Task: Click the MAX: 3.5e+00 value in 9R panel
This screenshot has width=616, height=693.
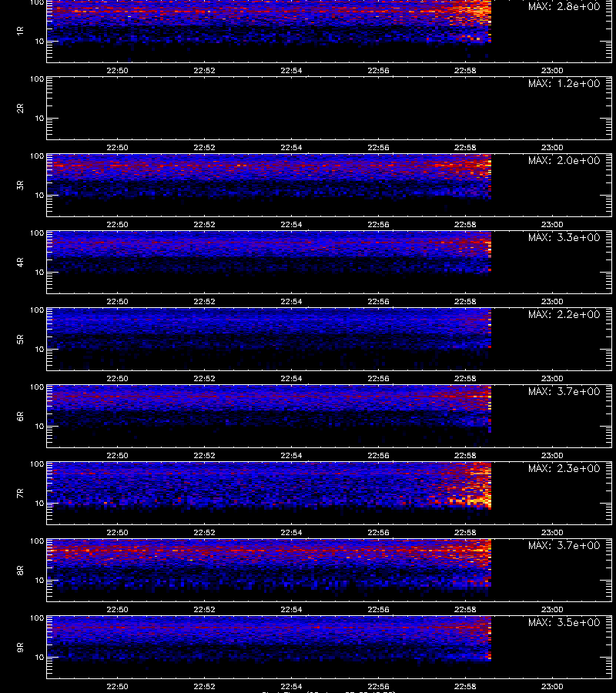Action: (564, 622)
